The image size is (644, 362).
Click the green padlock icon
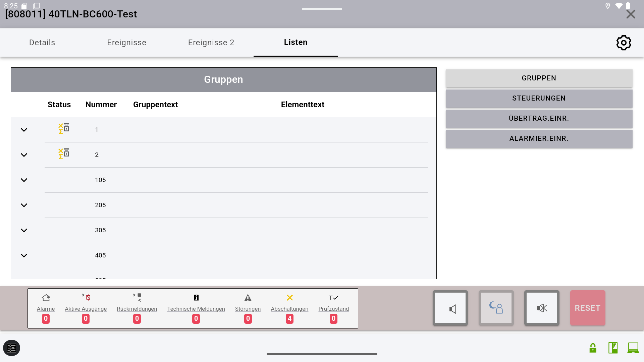tap(593, 348)
